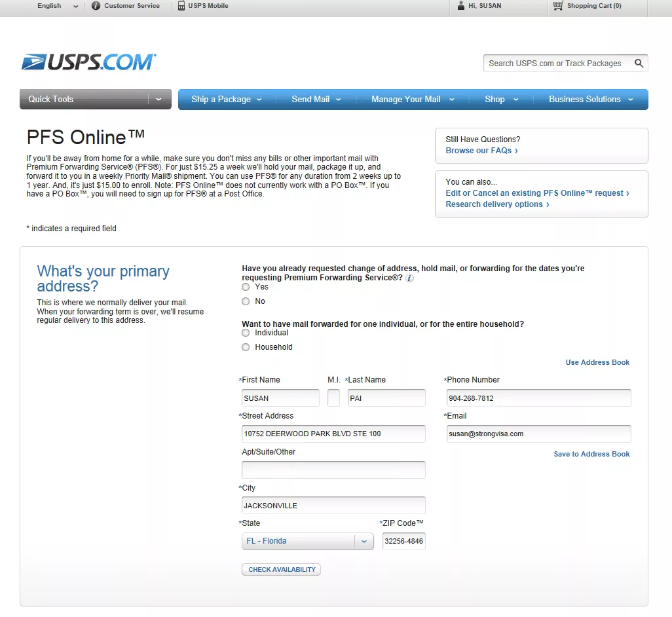Click the tooltip info icon beside the question
Image resolution: width=672 pixels, height=617 pixels.
409,278
